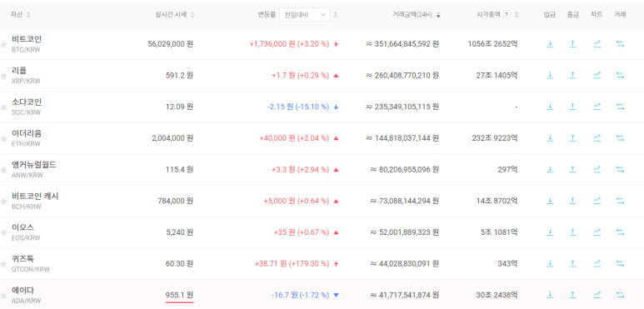Open trade for Ripple XRP/KRW
The width and height of the screenshot is (644, 309).
pyautogui.click(x=620, y=75)
